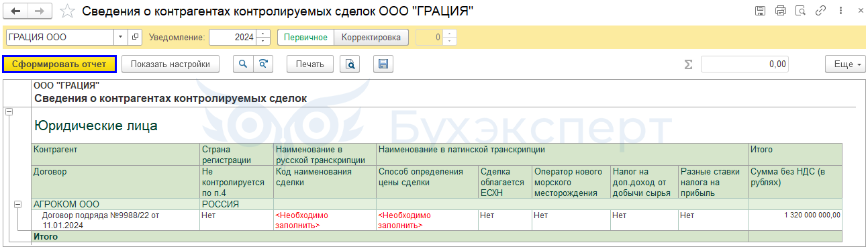Go back with the left arrow button
The width and height of the screenshot is (868, 249).
[16, 11]
